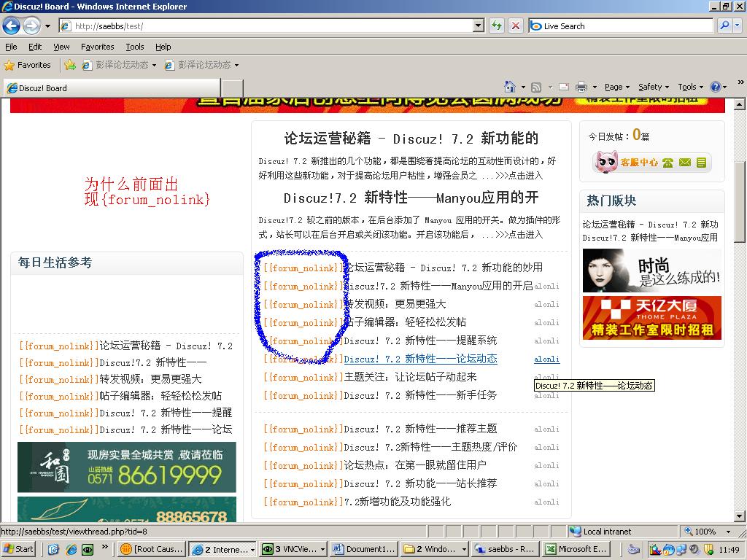Click the vertical scrollbar down arrow

click(739, 516)
